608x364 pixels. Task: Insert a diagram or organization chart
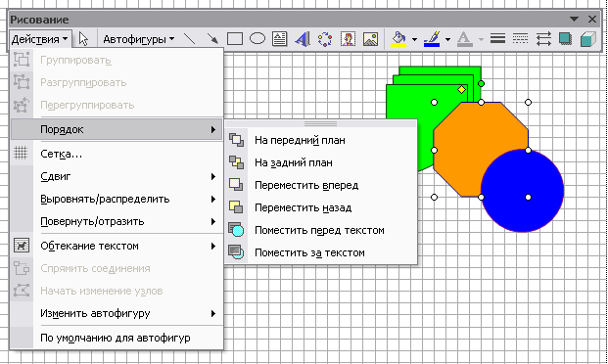point(325,39)
